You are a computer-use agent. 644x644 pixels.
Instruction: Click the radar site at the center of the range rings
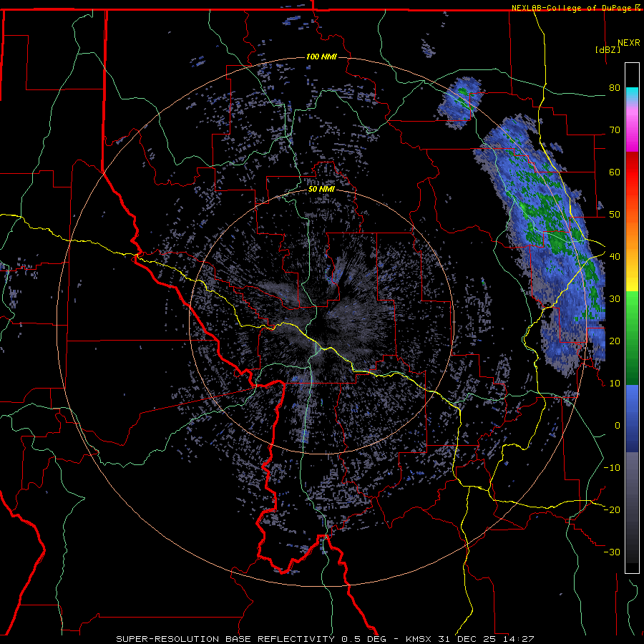[321, 321]
